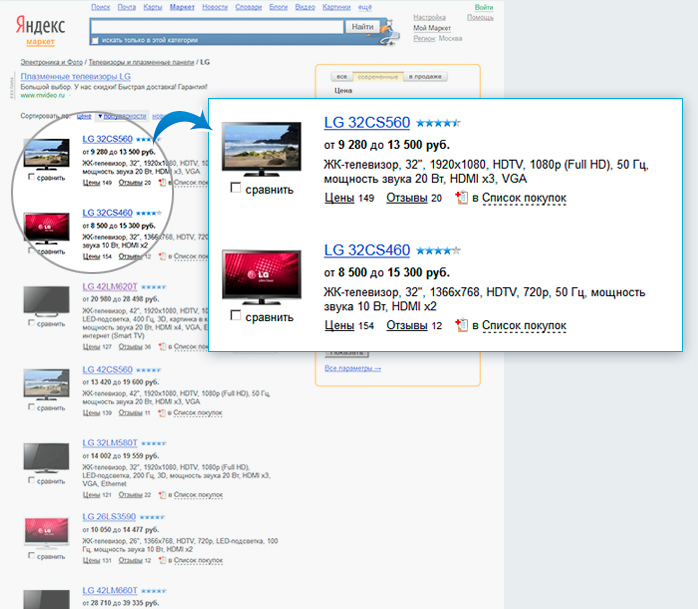The image size is (698, 609).
Task: Click star rating of LG 42LM620T
Action: [x=154, y=287]
